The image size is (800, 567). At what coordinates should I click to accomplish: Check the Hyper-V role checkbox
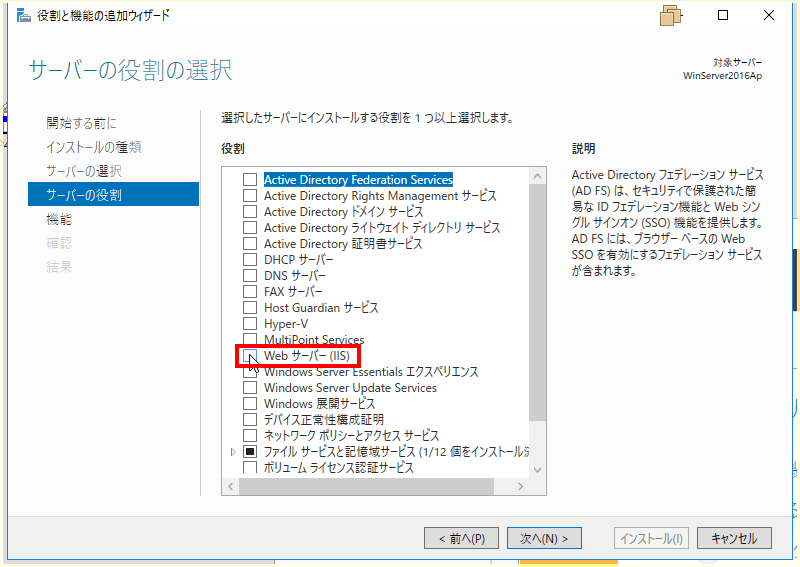(249, 324)
